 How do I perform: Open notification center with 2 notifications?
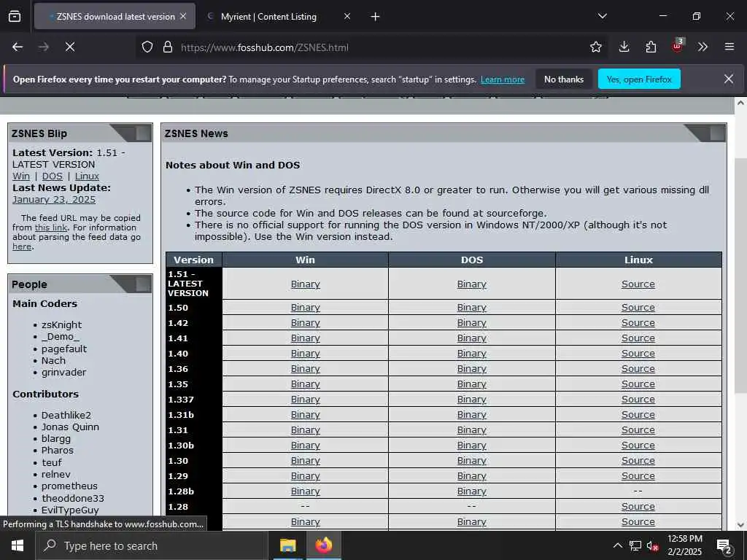coord(724,546)
